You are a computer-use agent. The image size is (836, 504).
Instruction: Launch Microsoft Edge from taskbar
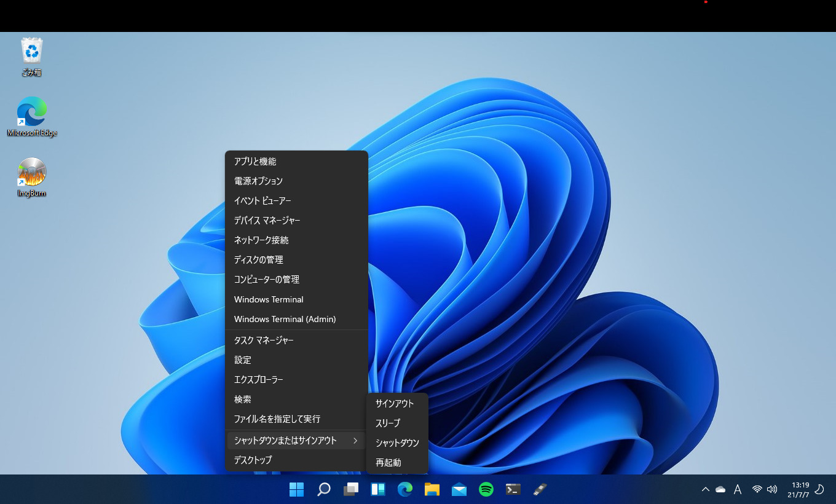pyautogui.click(x=404, y=489)
